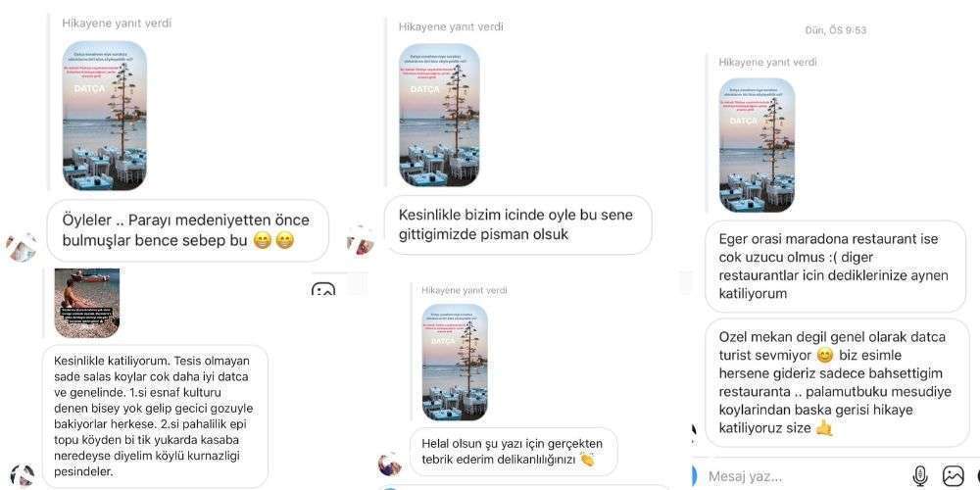Select the 'Helal olsun şu yazı için' message bubble

click(514, 452)
